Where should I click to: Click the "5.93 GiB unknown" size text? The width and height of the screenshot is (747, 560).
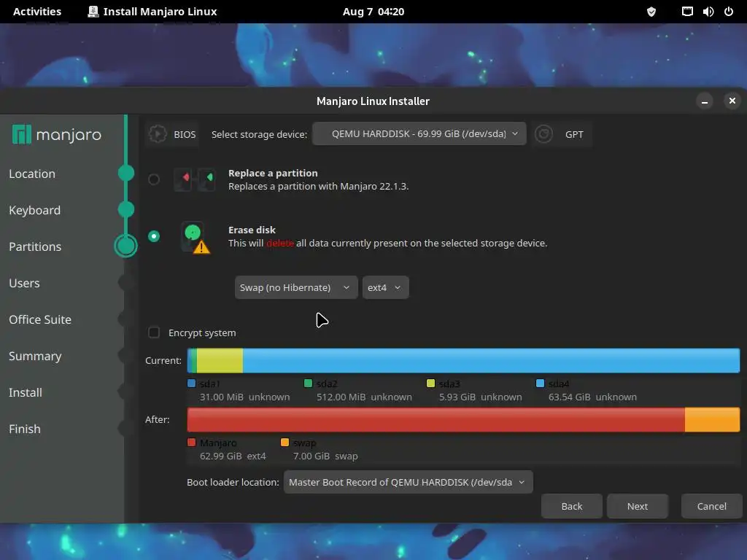[480, 397]
